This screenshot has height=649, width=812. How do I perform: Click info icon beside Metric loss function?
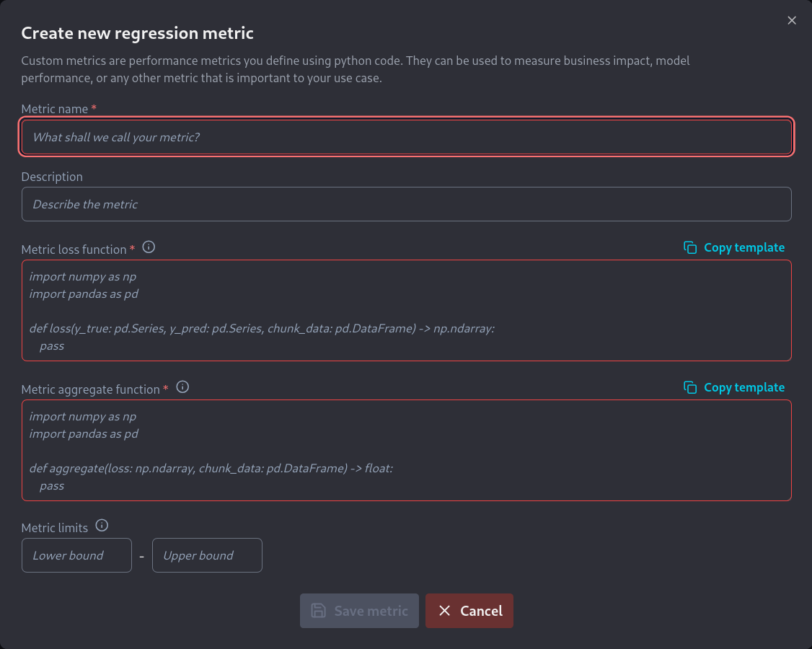click(x=149, y=247)
